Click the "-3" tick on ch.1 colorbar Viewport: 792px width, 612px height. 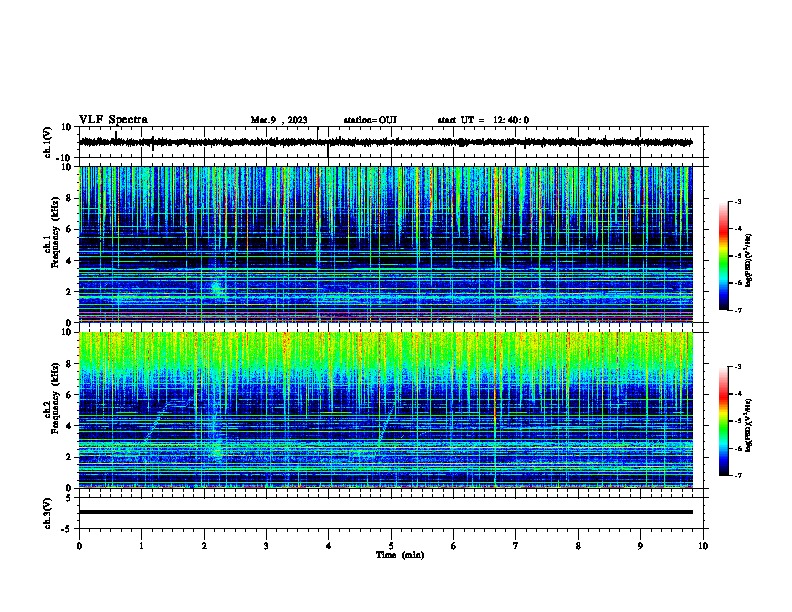(737, 201)
